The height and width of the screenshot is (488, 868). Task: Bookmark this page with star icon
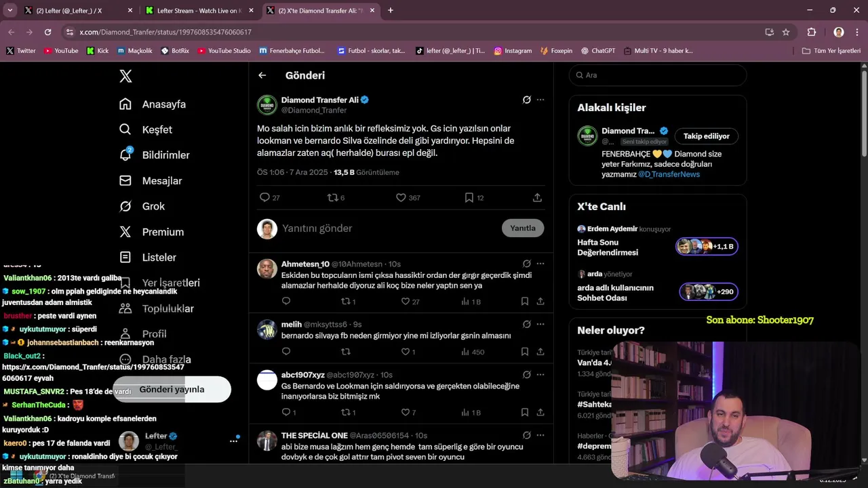point(786,32)
